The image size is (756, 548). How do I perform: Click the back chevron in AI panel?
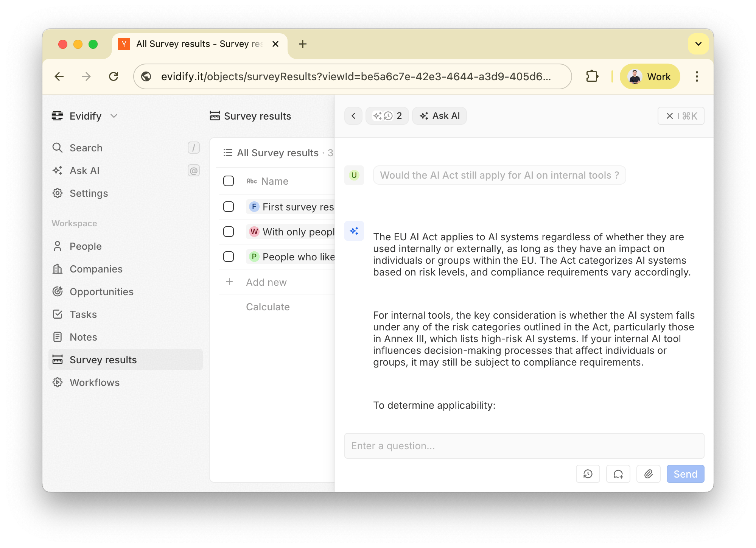(353, 116)
